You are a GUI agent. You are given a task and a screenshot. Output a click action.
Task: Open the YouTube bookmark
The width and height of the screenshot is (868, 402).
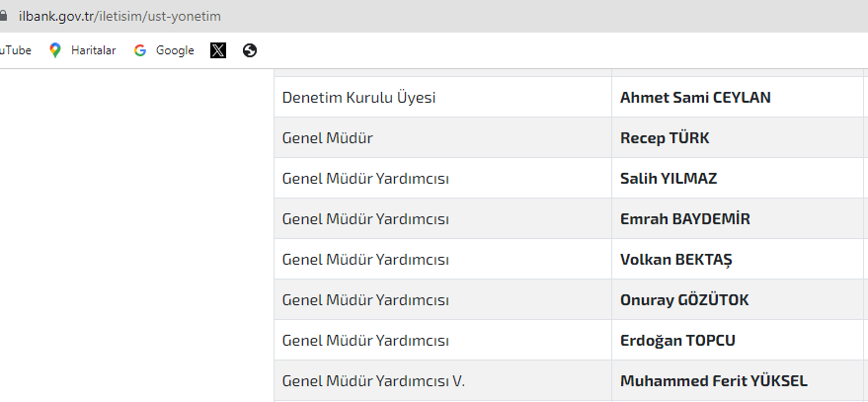pyautogui.click(x=15, y=50)
